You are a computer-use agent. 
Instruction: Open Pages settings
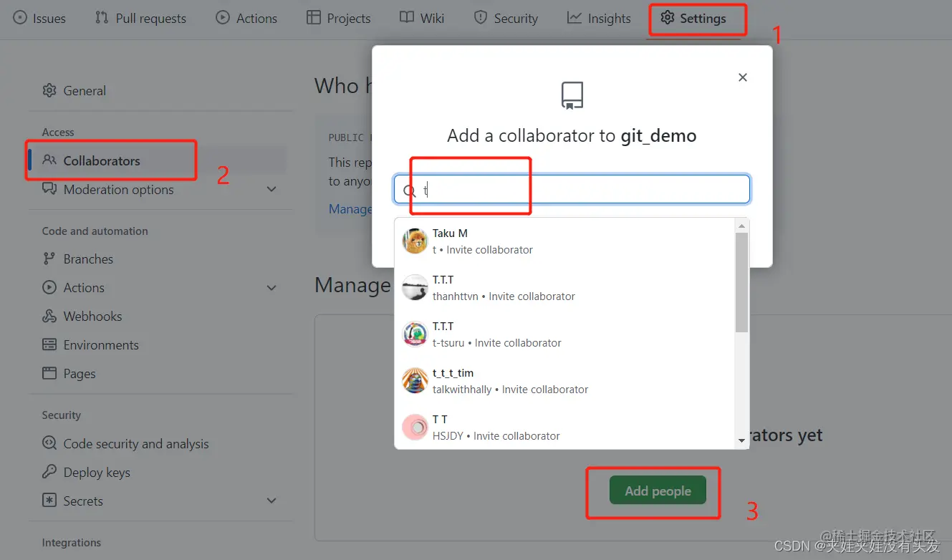[x=158, y=374]
